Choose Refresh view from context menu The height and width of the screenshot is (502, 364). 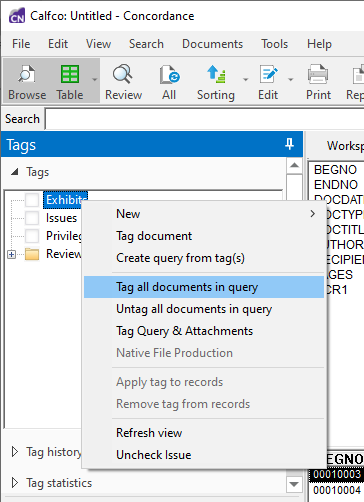click(x=204, y=433)
